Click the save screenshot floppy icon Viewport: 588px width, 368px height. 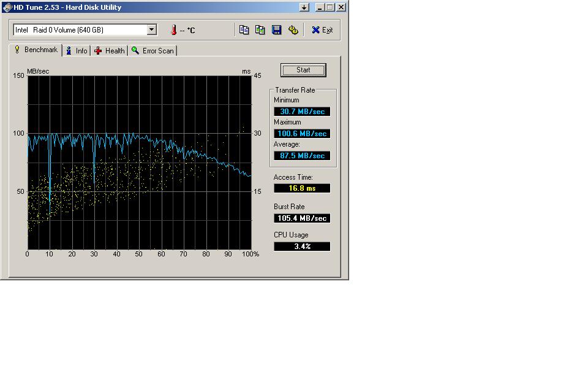(x=276, y=29)
